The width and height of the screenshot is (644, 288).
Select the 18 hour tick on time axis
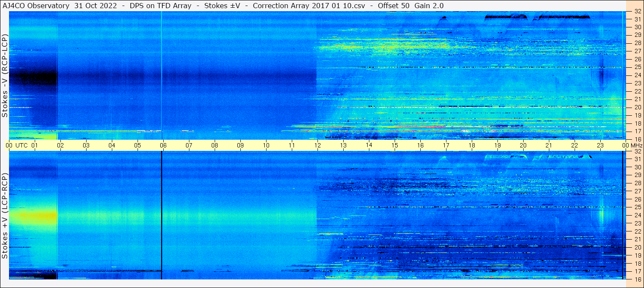point(472,145)
